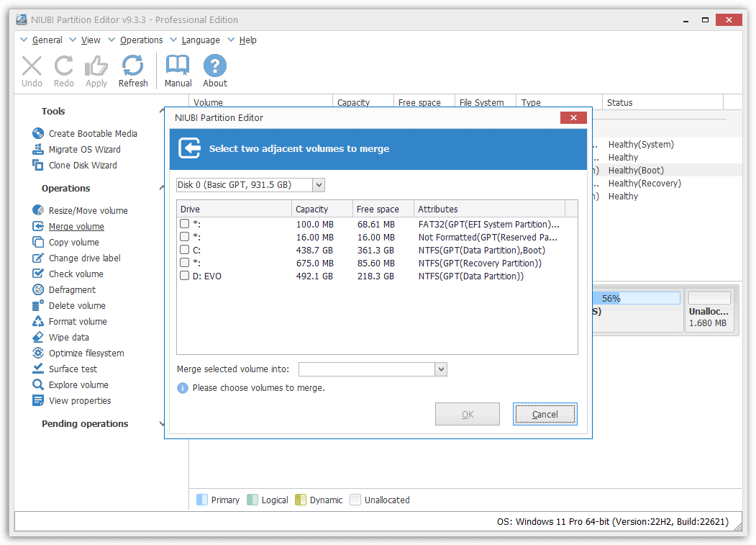Click the Cancel button in dialog
This screenshot has width=756, height=545.
pos(545,414)
